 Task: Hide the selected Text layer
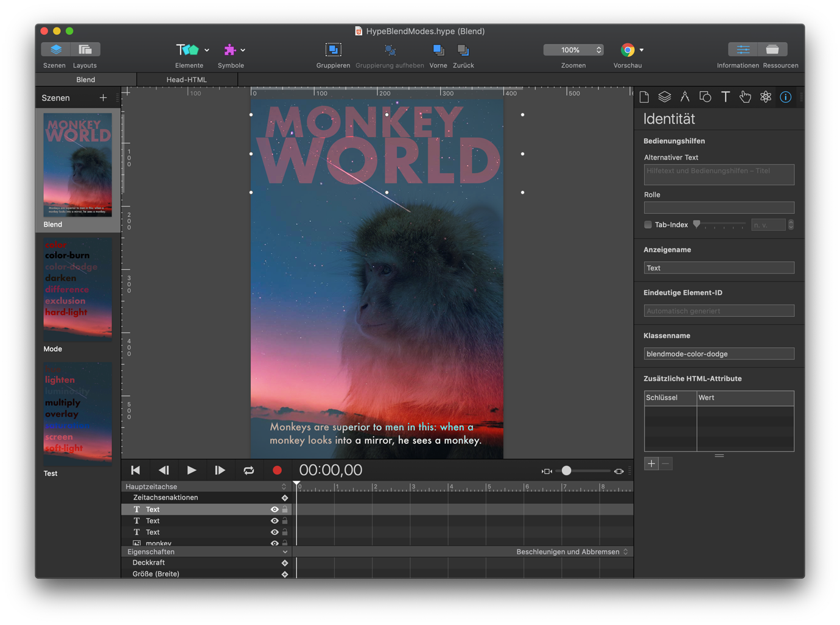[275, 509]
